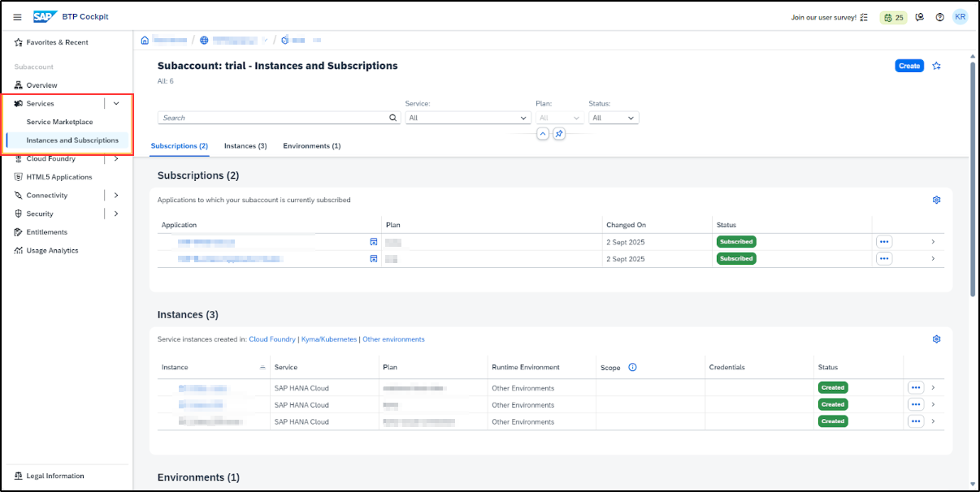Mark page as favorite with star icon

936,66
